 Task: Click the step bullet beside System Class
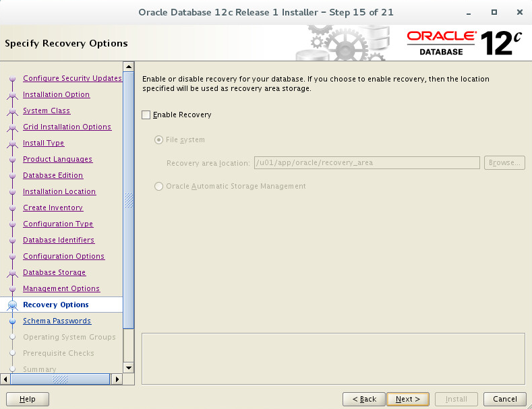[x=13, y=111]
